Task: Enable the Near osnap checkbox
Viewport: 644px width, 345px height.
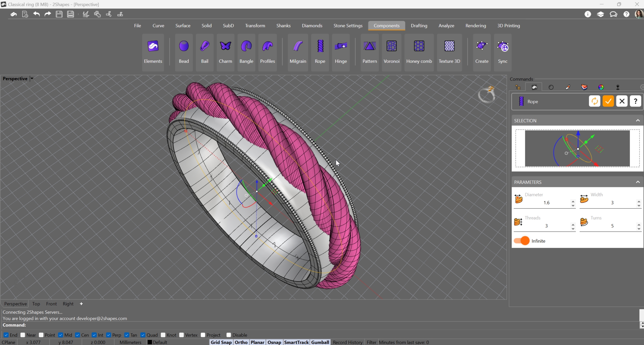Action: click(x=23, y=335)
